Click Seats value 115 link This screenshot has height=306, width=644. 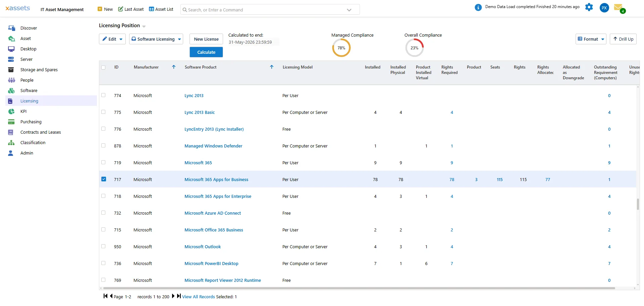pyautogui.click(x=500, y=179)
